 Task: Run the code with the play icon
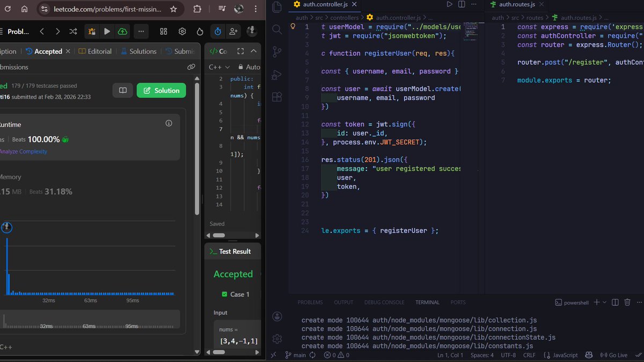pyautogui.click(x=107, y=32)
